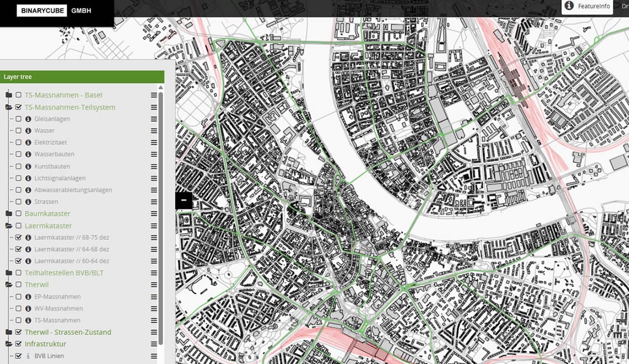This screenshot has height=364, width=629.
Task: Check the TS-Massnahmen - Basel checkbox
Action: [19, 95]
